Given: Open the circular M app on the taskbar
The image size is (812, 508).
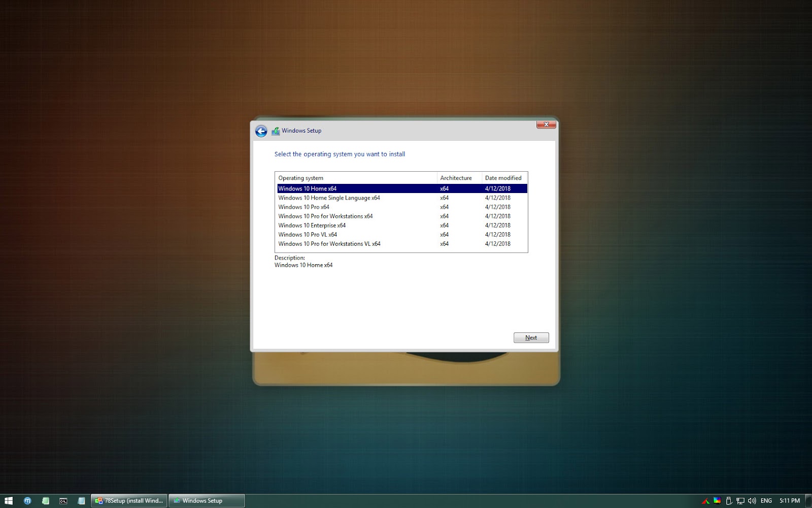Looking at the screenshot, I should click(27, 500).
